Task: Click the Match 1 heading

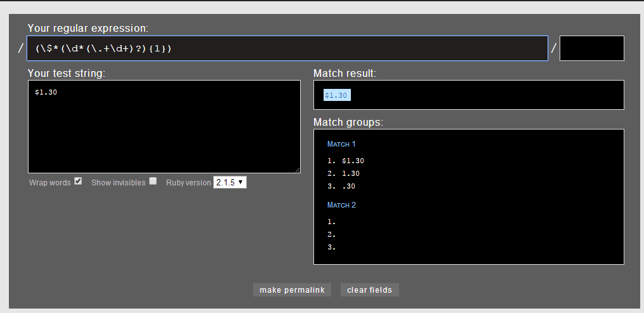Action: pos(341,144)
